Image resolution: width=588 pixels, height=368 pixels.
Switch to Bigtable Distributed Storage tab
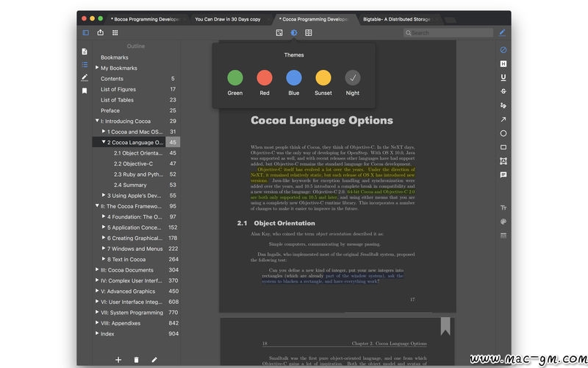(x=396, y=19)
